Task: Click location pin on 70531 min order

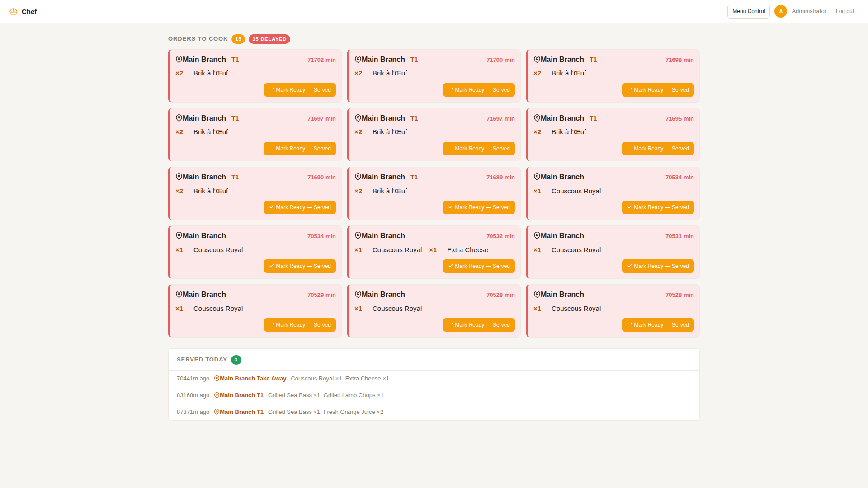Action: [537, 235]
